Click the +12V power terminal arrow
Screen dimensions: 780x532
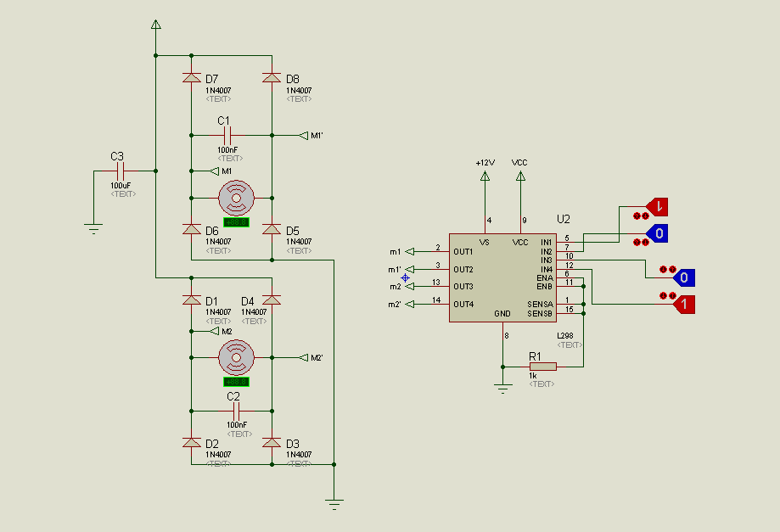tap(485, 176)
